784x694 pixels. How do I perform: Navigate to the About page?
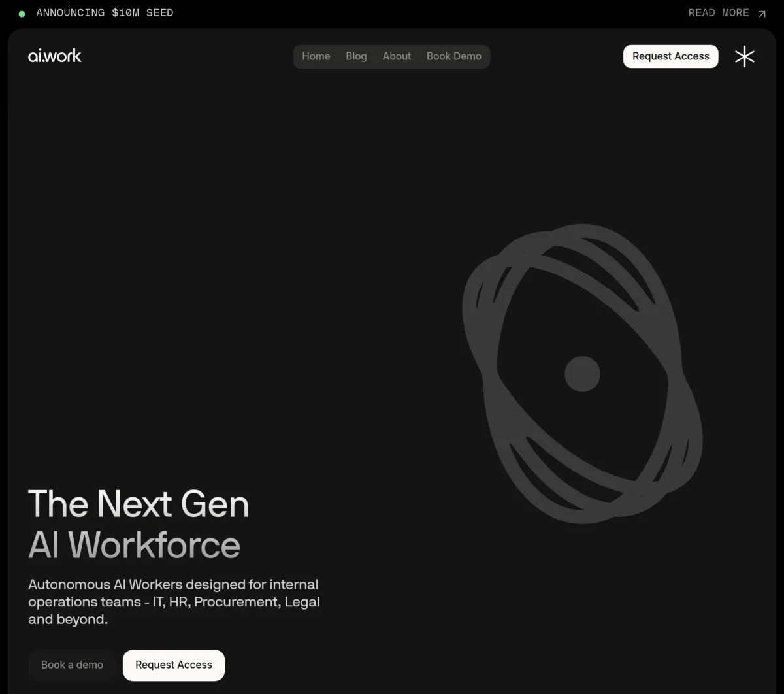click(x=397, y=56)
